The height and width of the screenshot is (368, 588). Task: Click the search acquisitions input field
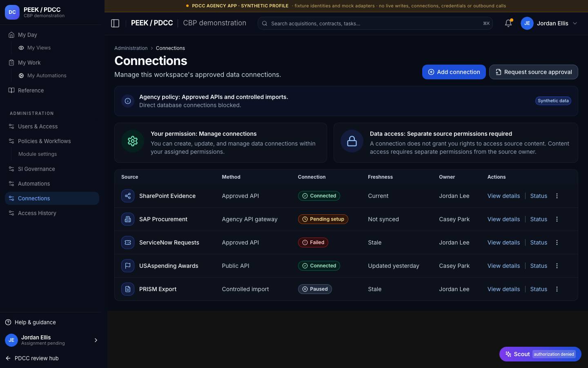pyautogui.click(x=375, y=23)
